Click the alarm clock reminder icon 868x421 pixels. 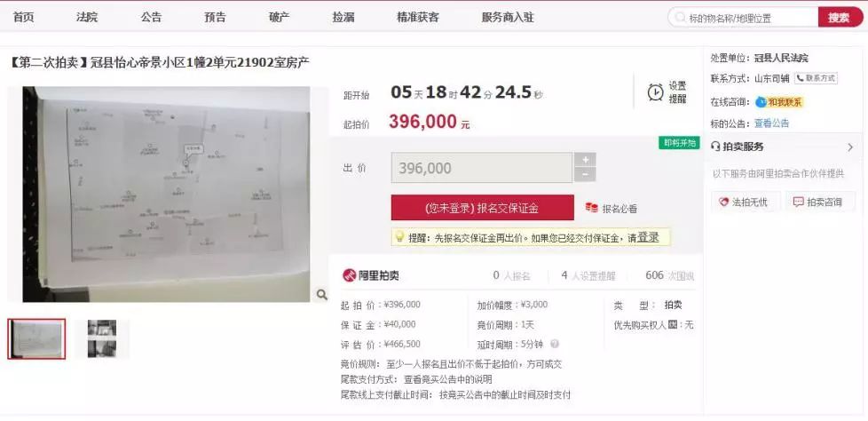(x=655, y=92)
